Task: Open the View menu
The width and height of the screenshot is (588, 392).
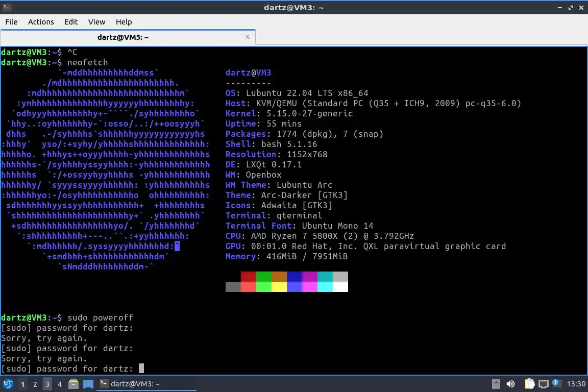Action: click(x=97, y=22)
